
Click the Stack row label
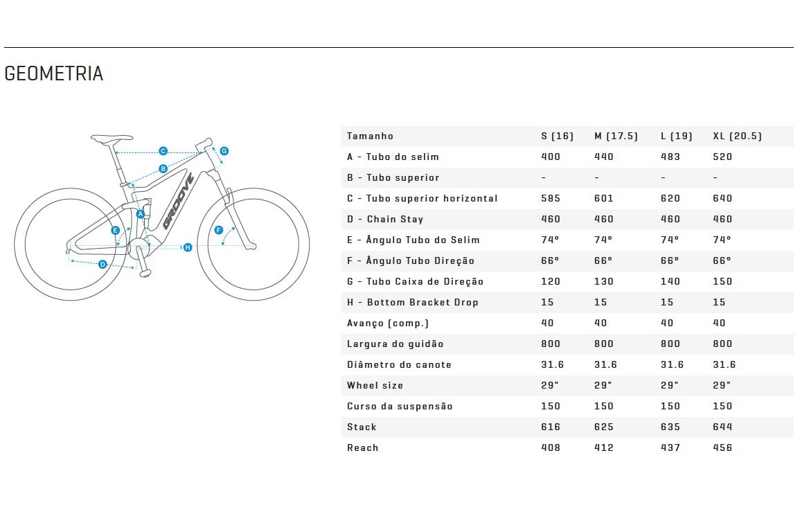coord(362,427)
